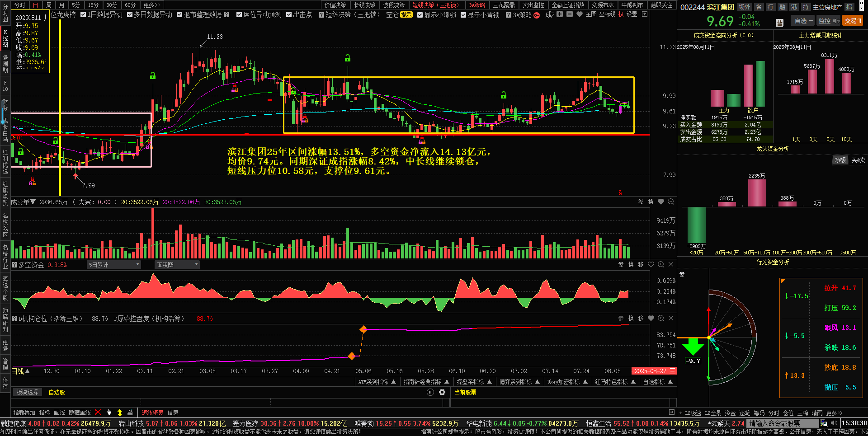Click the system tray speaker icon
Image resolution: width=868 pixels, height=436 pixels.
tap(834, 423)
